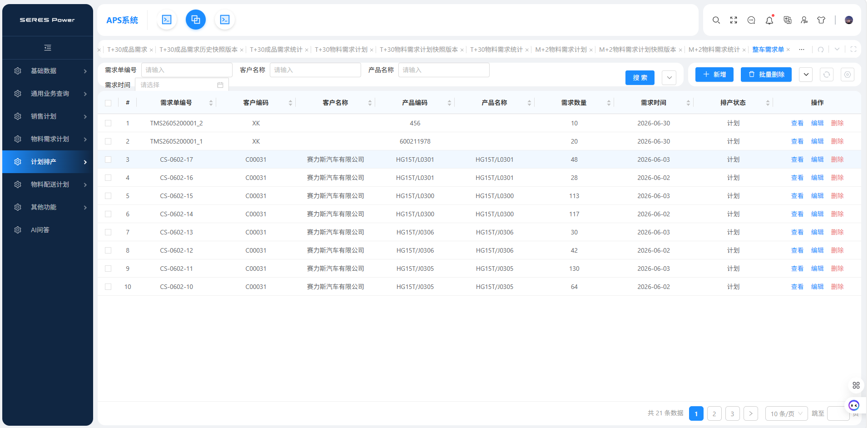Click 编辑 for row CS-0602-12
The image size is (868, 428).
pyautogui.click(x=817, y=250)
